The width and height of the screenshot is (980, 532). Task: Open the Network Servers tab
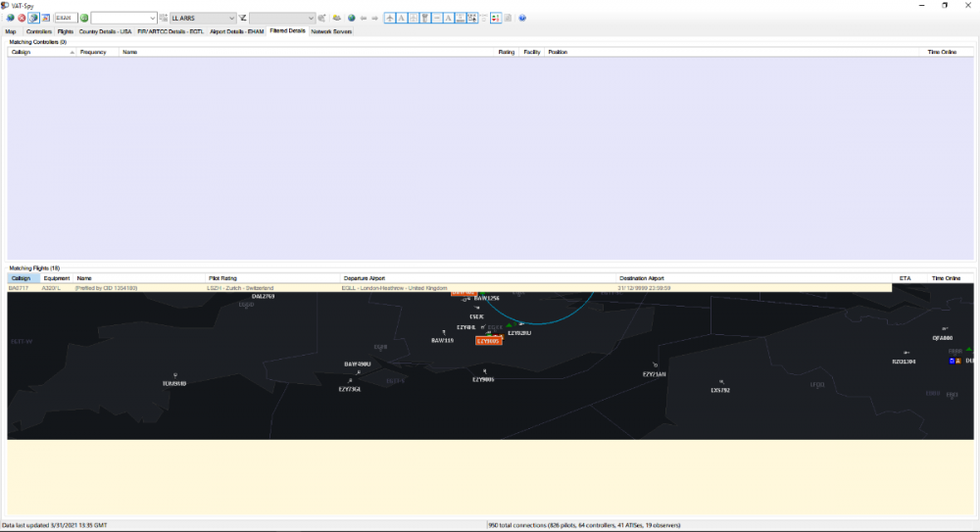[331, 31]
